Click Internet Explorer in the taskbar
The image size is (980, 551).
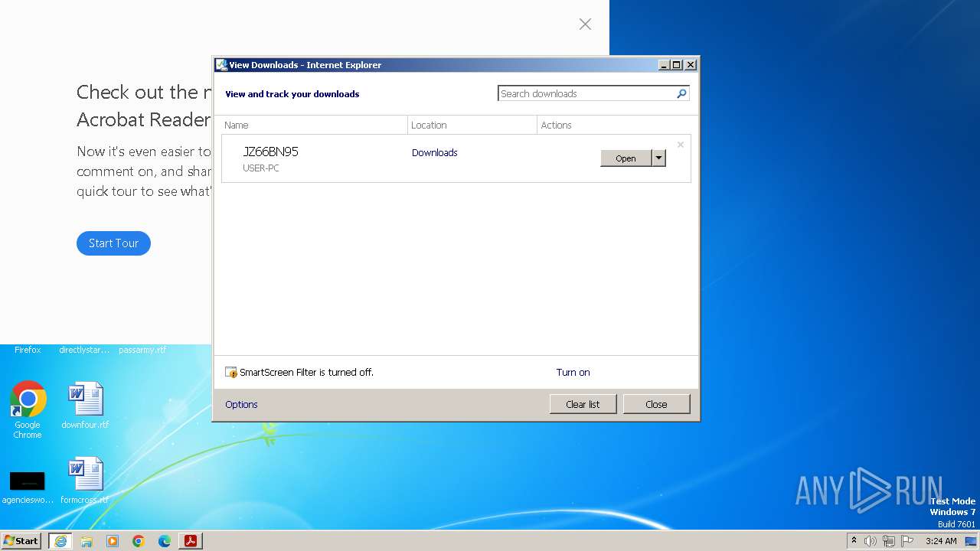click(60, 541)
